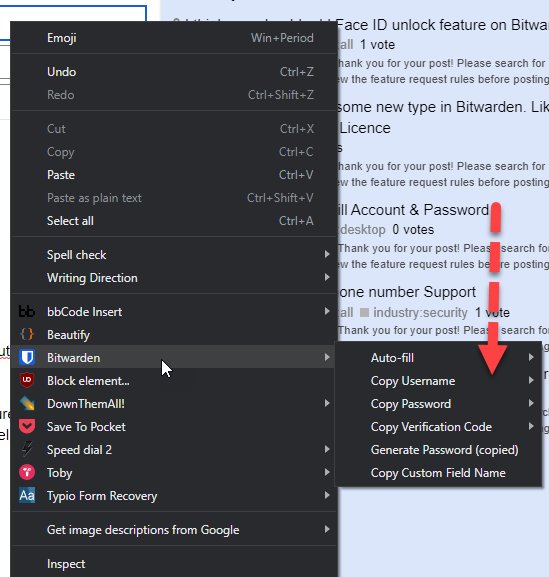Click the Speed dial 2 lightning icon

coord(27,449)
